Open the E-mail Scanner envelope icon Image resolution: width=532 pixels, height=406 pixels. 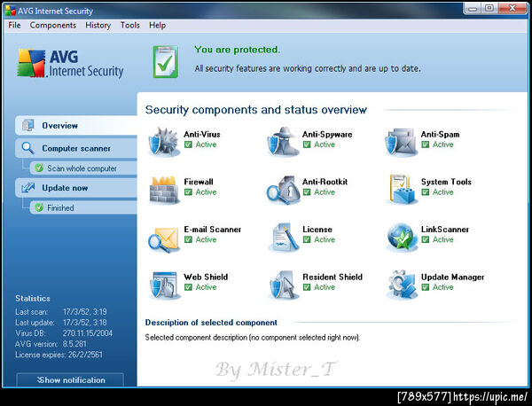163,238
